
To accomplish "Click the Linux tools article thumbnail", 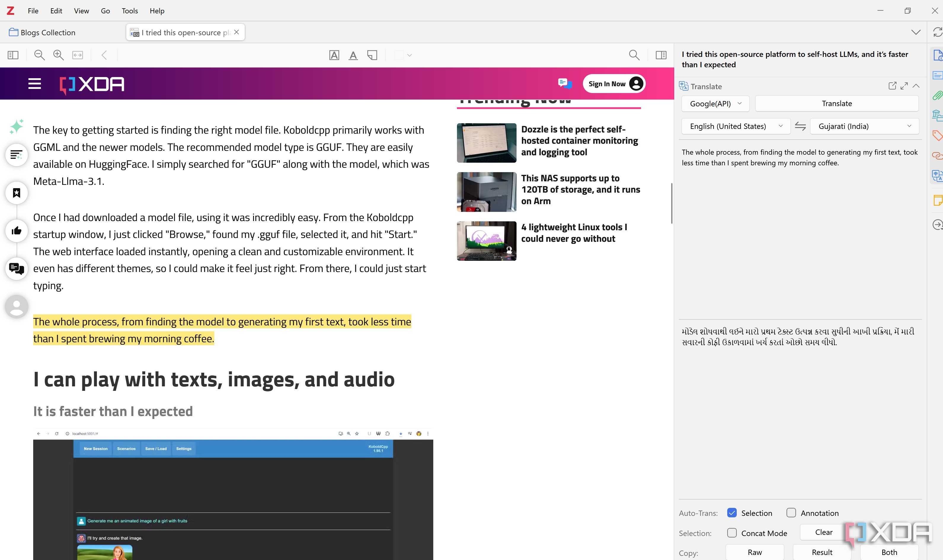I will pyautogui.click(x=486, y=241).
